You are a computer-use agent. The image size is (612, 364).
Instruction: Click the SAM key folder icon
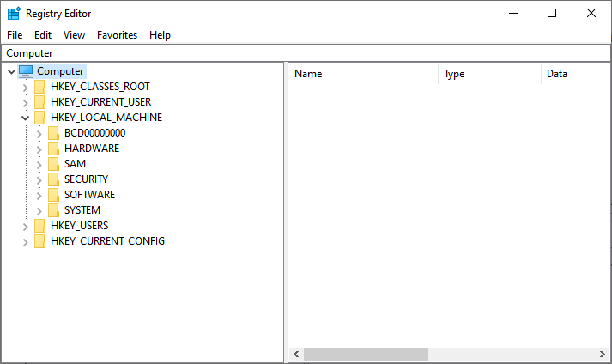coord(53,164)
